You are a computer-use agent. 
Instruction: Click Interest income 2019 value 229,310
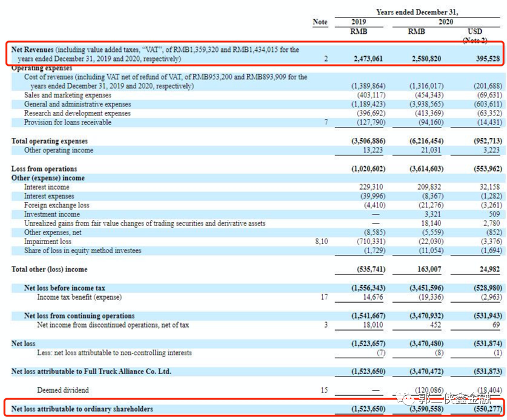click(x=371, y=187)
